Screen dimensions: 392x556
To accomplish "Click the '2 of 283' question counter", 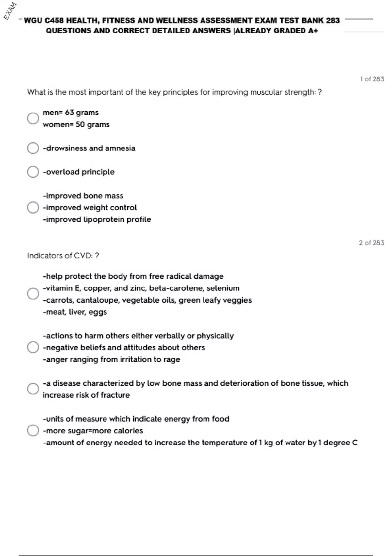I will pos(371,243).
